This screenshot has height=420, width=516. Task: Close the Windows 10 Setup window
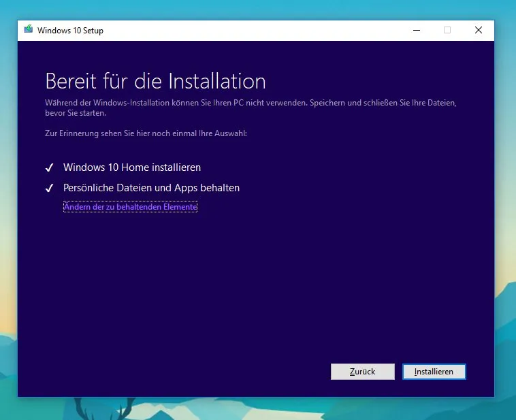479,30
